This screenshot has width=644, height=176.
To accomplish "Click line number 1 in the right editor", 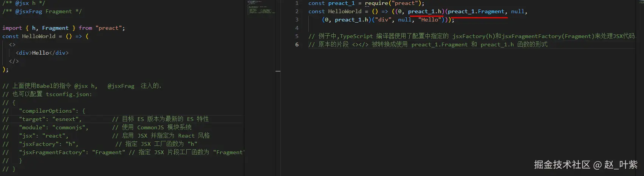I will [297, 3].
